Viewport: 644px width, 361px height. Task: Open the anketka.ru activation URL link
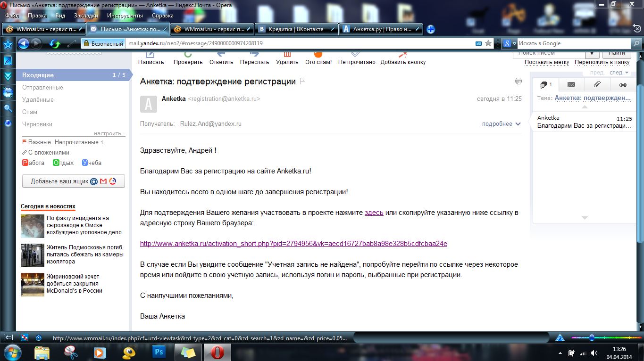(x=293, y=244)
